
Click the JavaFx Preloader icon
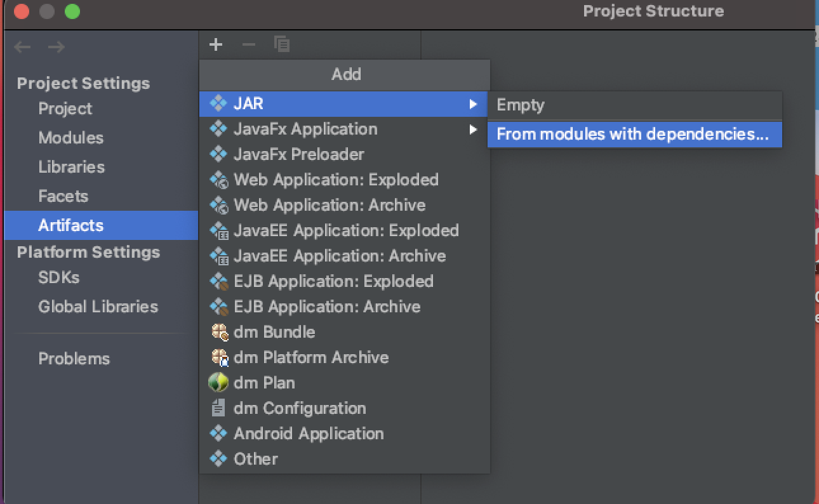click(x=218, y=154)
